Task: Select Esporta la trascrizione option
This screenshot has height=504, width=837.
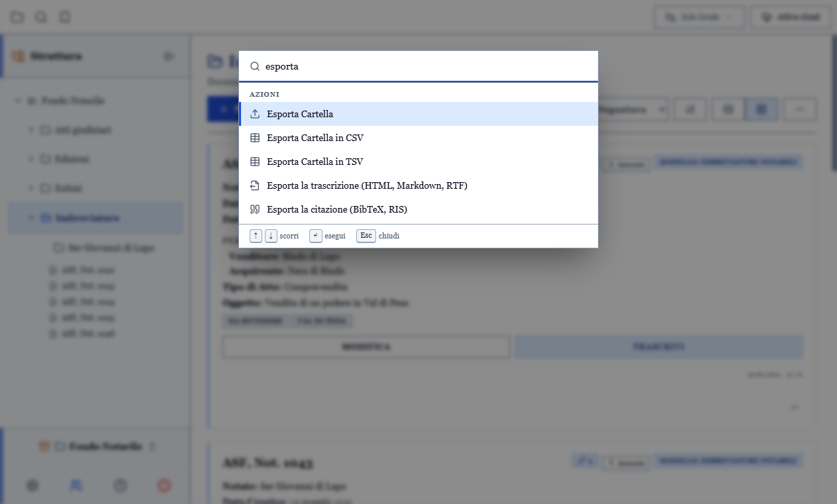Action: click(x=418, y=185)
